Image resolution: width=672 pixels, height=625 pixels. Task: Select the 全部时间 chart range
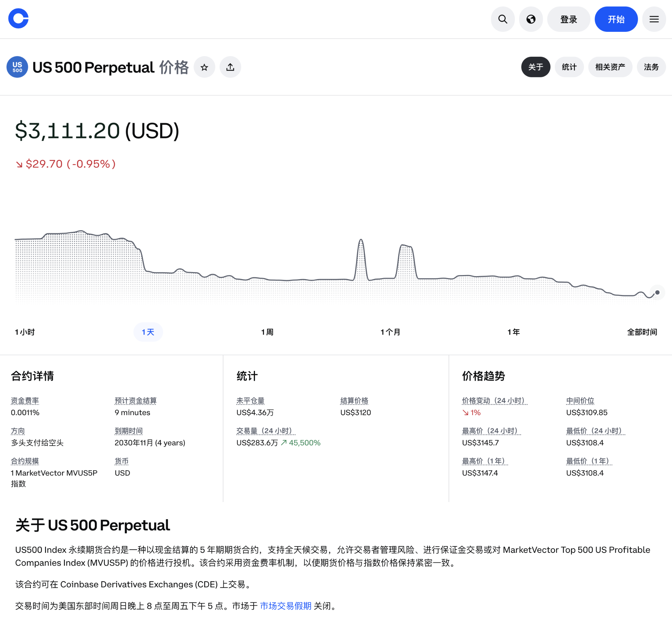coord(642,332)
